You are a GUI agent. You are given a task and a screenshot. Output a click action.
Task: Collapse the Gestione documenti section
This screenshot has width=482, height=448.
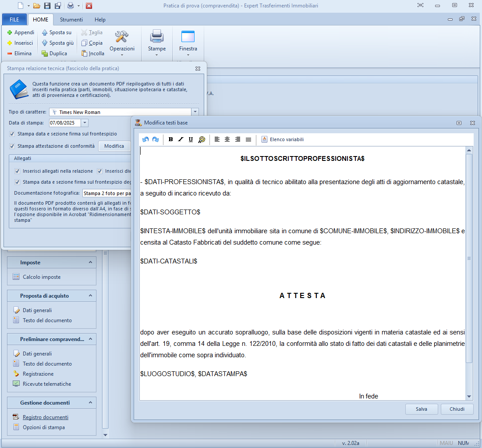point(90,402)
